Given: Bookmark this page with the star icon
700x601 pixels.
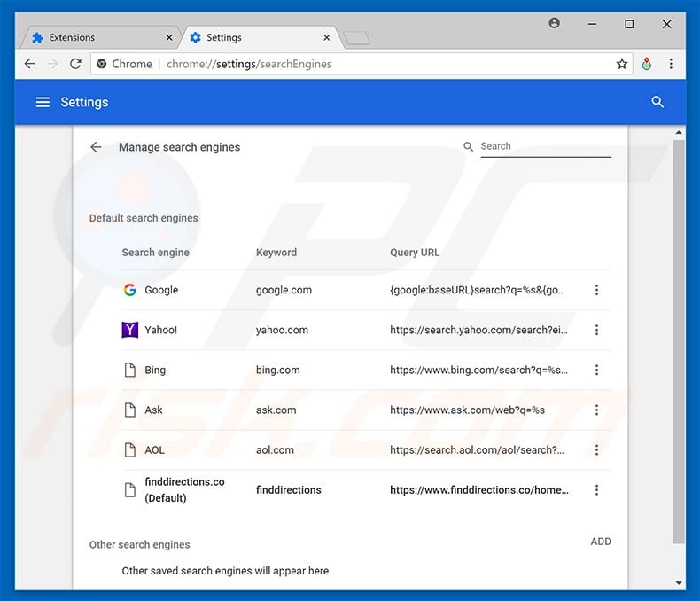Looking at the screenshot, I should point(622,64).
